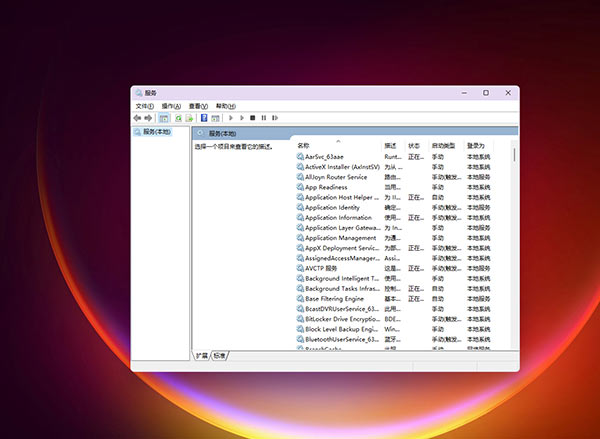600x439 pixels.
Task: Sort by the 名称 column header
Action: tap(339, 145)
